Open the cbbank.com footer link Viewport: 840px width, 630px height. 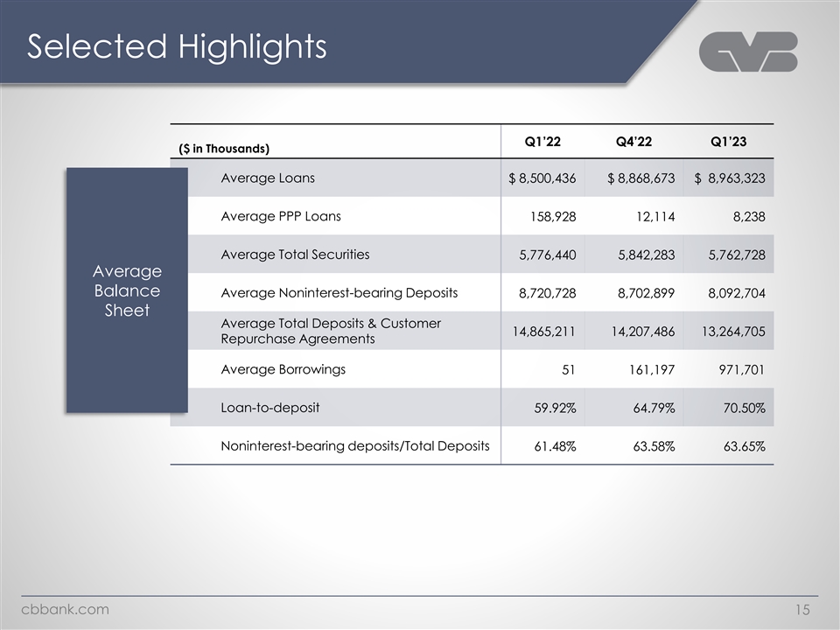click(x=65, y=610)
